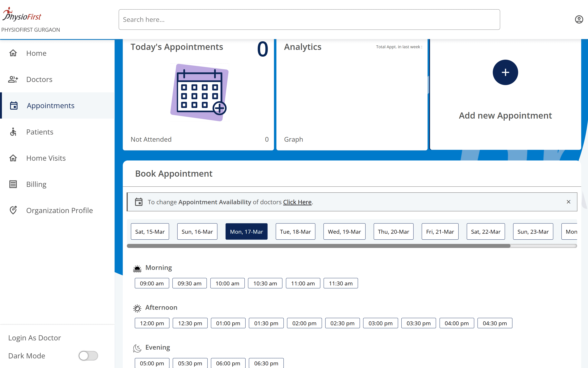Click the Not Attended label
This screenshot has width=588, height=368.
pyautogui.click(x=151, y=139)
